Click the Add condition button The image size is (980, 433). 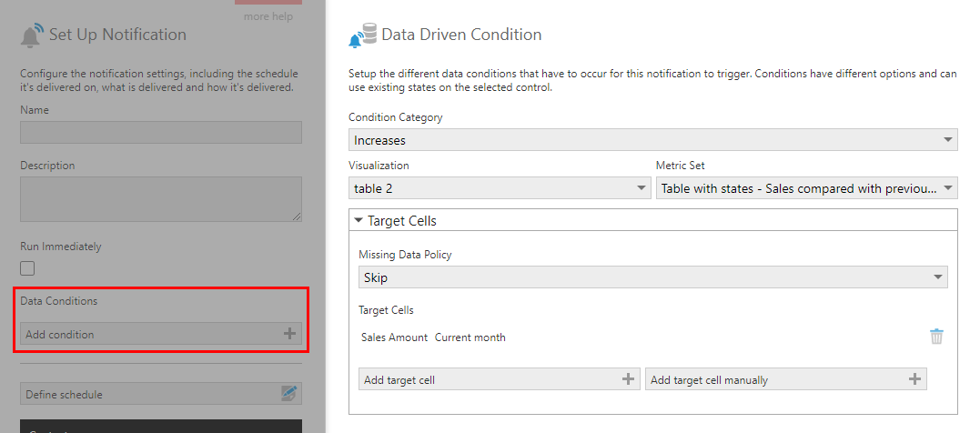(161, 334)
